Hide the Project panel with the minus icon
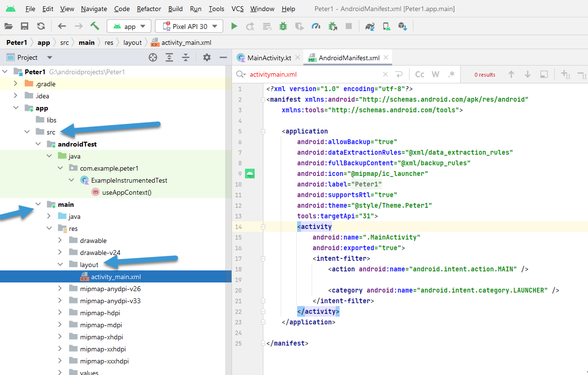588x375 pixels. (223, 57)
